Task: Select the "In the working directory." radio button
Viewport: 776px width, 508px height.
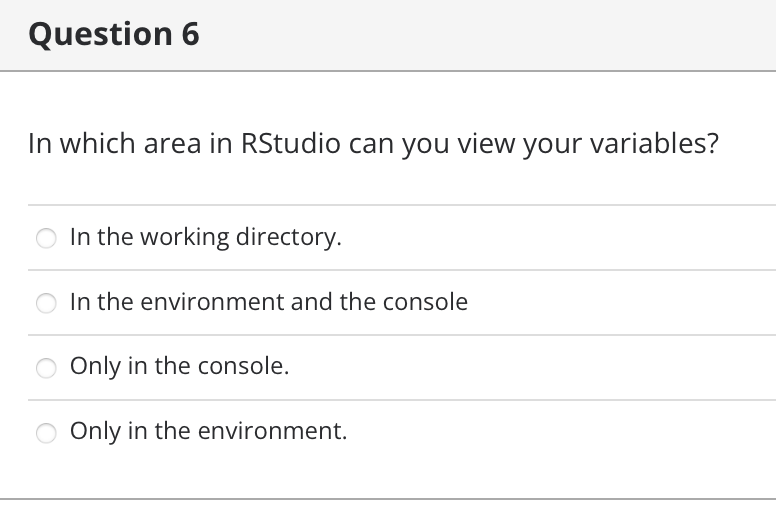Action: (46, 238)
